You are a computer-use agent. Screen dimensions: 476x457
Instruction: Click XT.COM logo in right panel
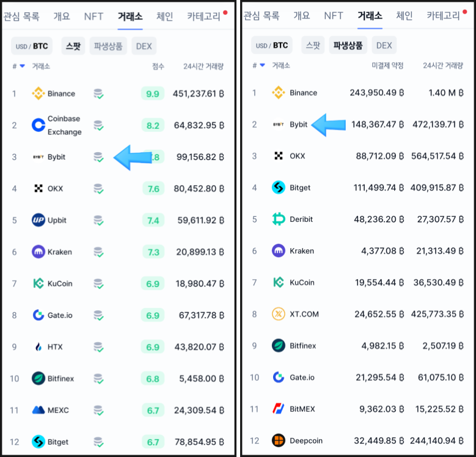click(279, 314)
